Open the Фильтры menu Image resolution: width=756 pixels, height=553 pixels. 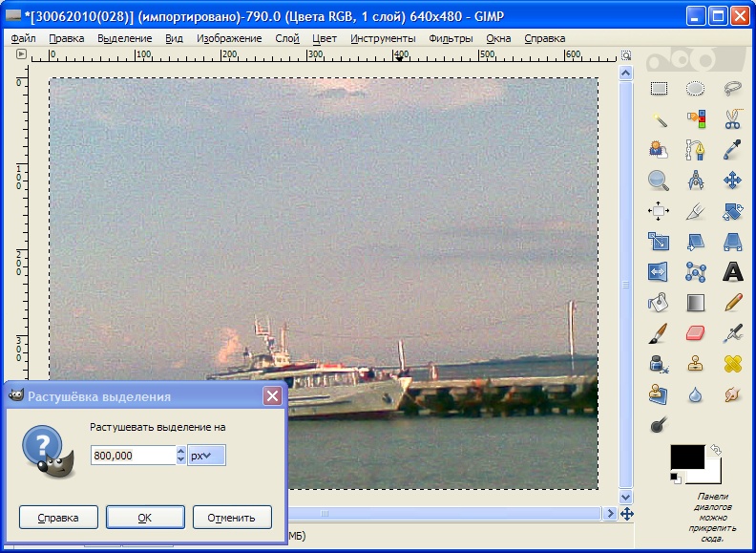click(x=451, y=38)
